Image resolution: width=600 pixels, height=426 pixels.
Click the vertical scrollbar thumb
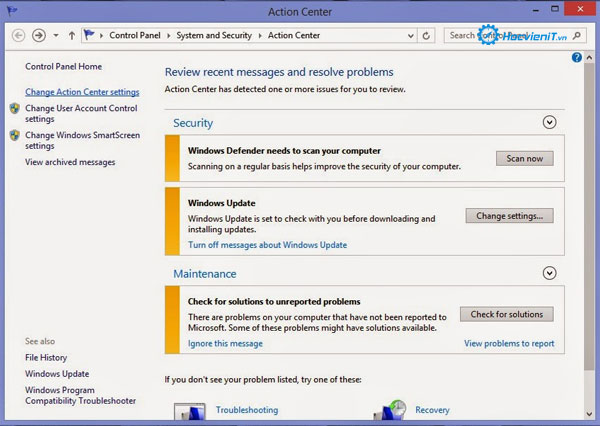(x=589, y=217)
